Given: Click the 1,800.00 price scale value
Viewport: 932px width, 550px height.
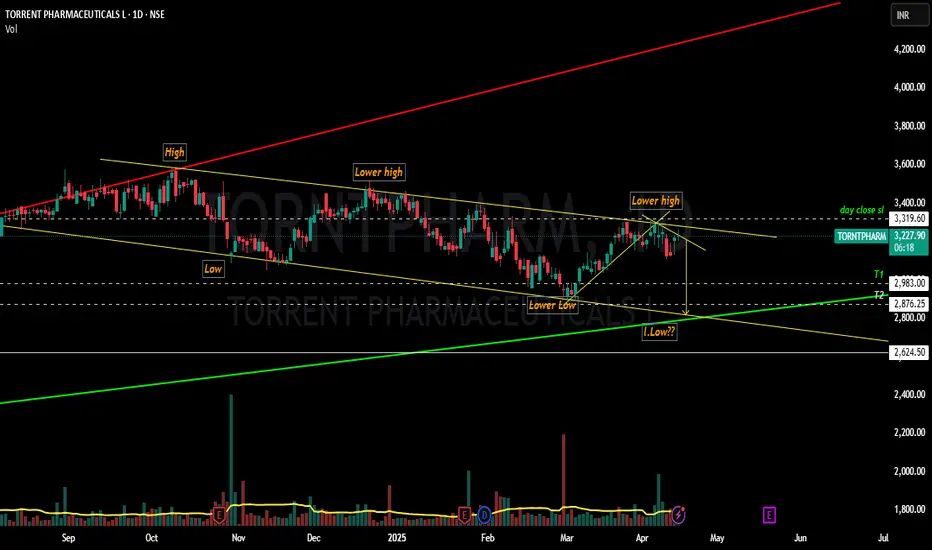Looking at the screenshot, I should [x=909, y=510].
